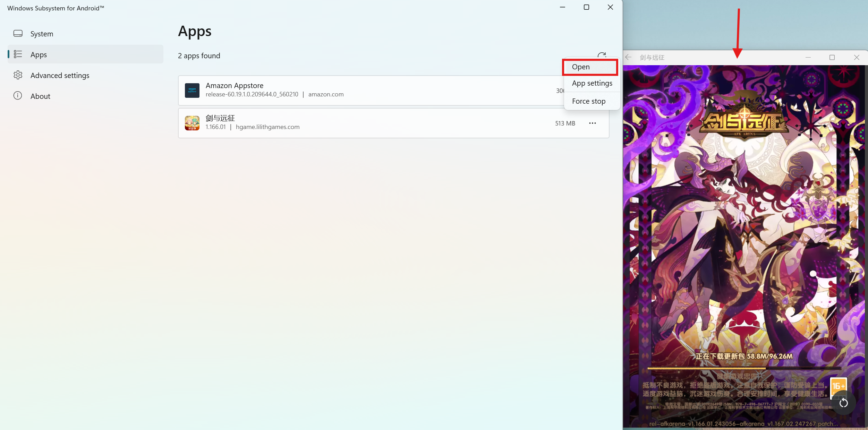Click the download status text 58.8M/96.26M
Image resolution: width=868 pixels, height=430 pixels.
[744, 356]
